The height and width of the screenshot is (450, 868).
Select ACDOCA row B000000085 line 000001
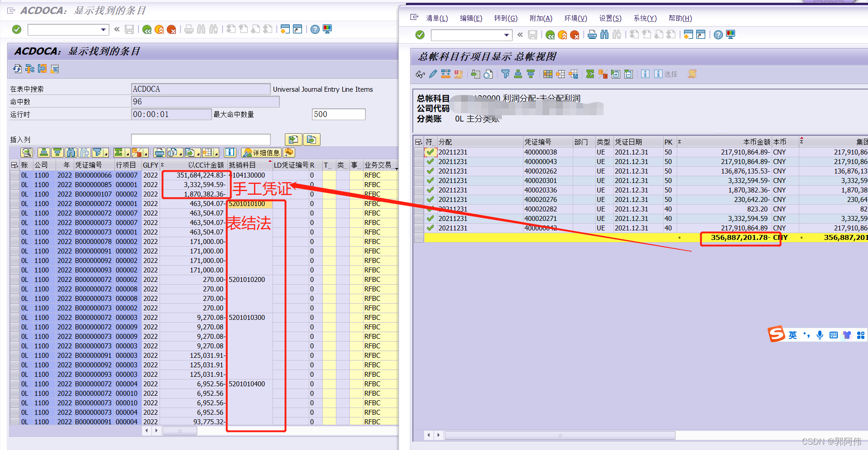[x=14, y=185]
